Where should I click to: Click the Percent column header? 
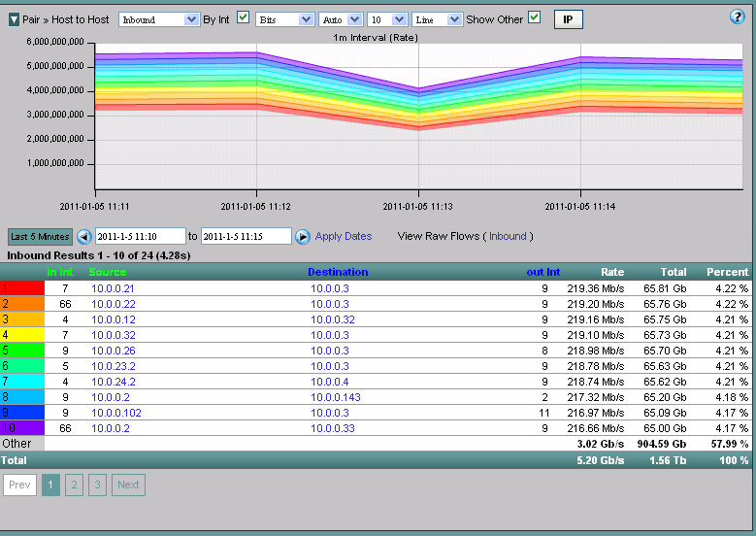pos(728,272)
